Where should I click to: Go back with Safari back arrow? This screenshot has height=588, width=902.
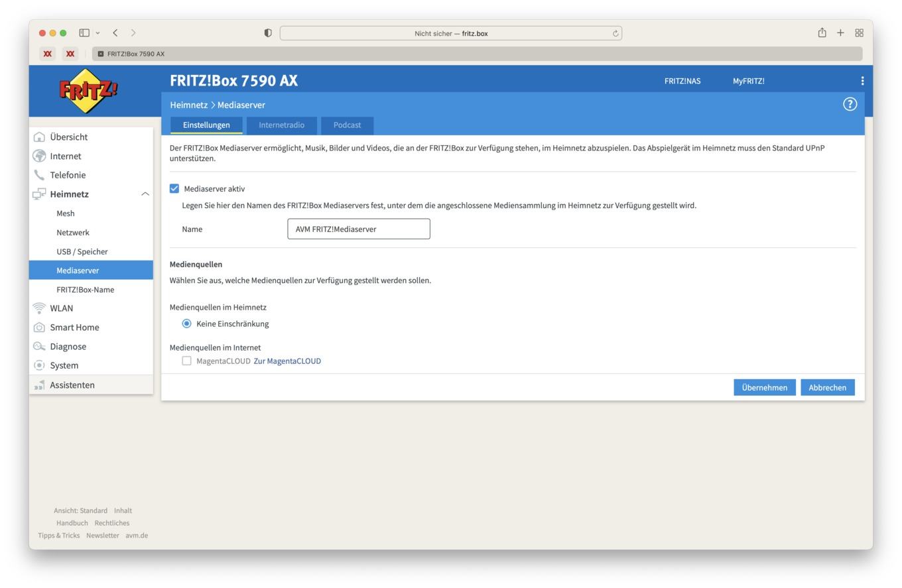115,32
